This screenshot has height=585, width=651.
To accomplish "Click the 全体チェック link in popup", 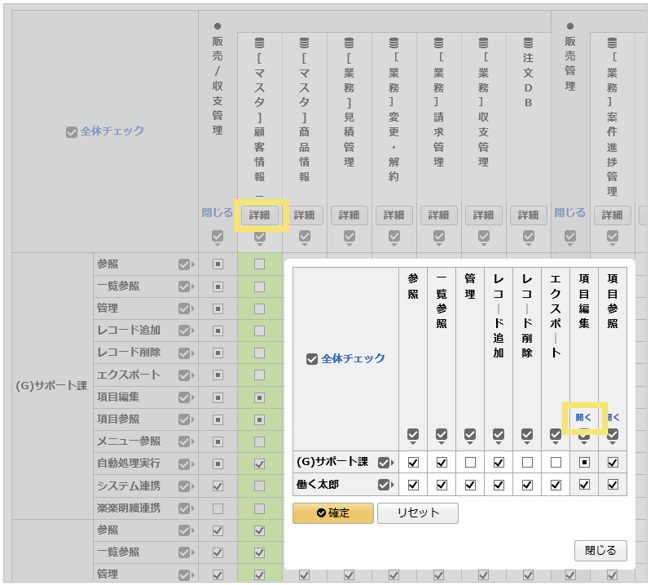I will point(353,358).
